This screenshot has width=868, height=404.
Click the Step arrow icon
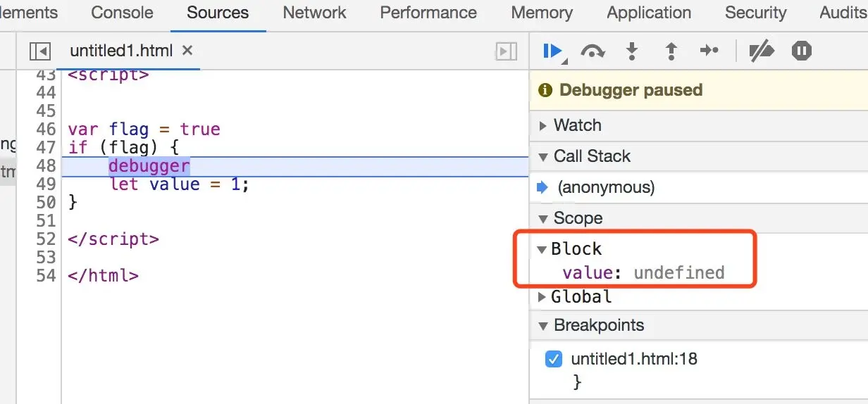click(709, 51)
